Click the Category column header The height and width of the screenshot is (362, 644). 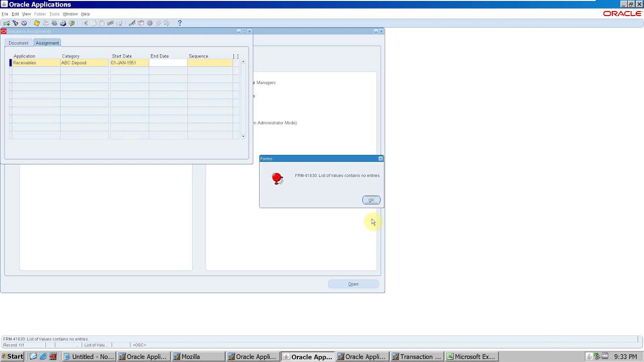70,56
